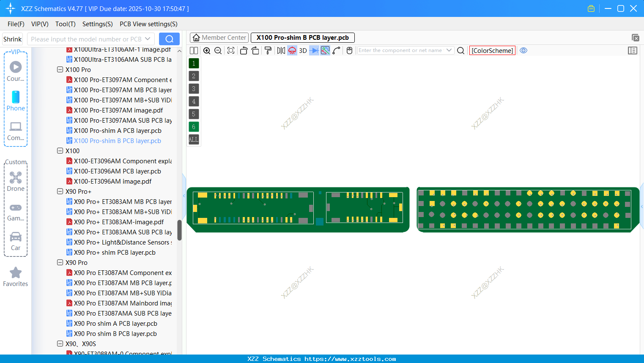Click the fit-to-screen view icon
The image size is (644, 363).
pyautogui.click(x=230, y=50)
